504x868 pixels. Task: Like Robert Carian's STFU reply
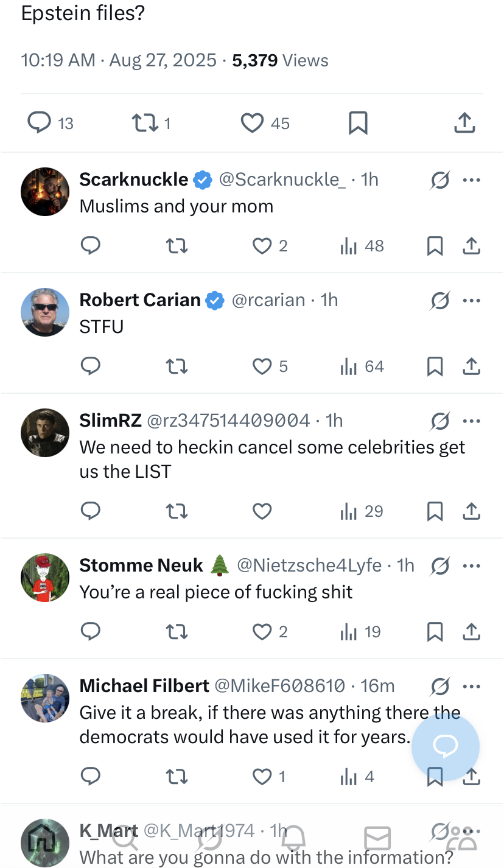(262, 366)
